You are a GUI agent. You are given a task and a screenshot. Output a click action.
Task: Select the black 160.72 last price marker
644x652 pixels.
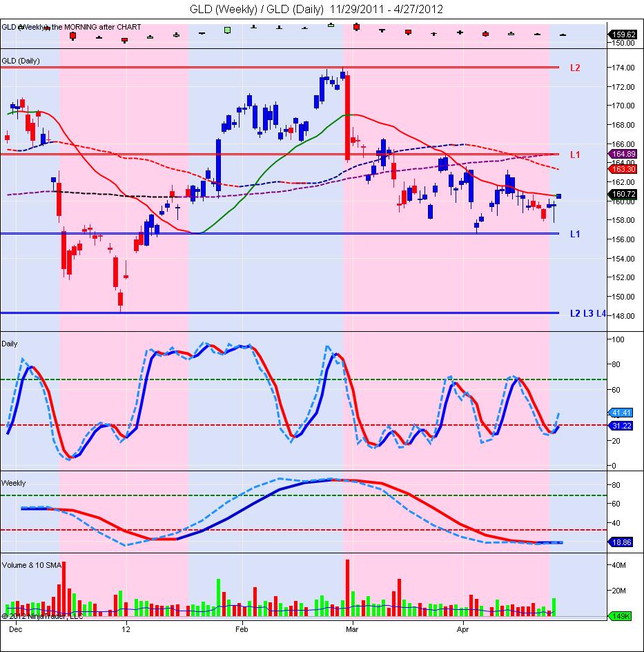click(x=623, y=194)
